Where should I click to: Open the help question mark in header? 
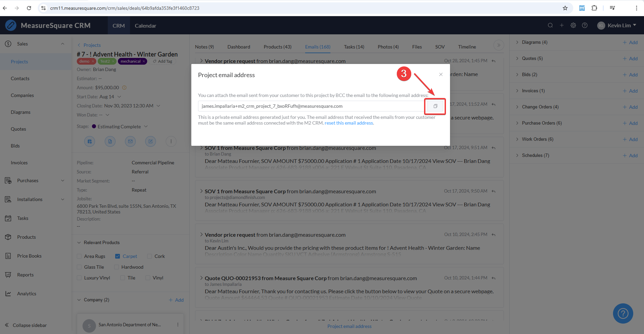pos(585,25)
